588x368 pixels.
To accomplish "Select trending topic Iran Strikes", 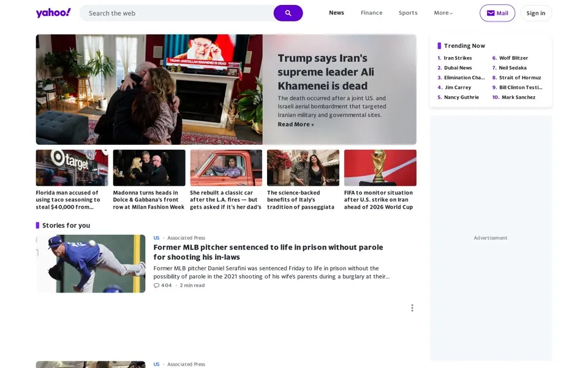I will [458, 58].
